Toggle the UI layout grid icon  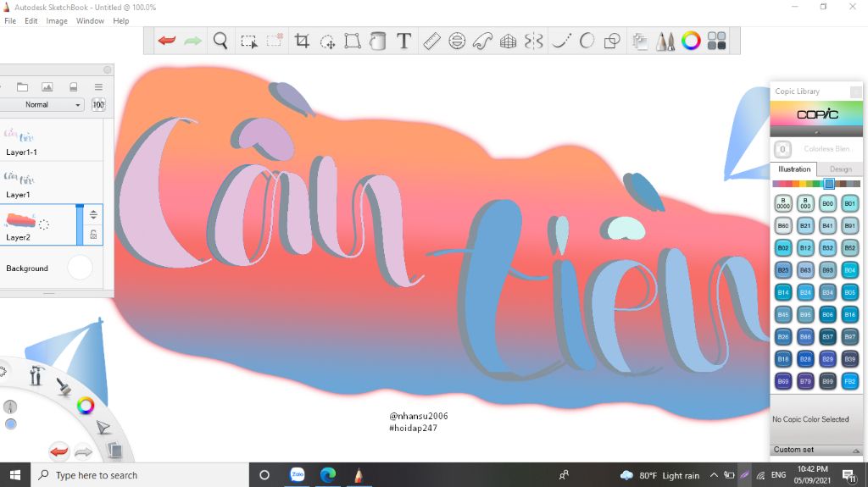(x=716, y=41)
